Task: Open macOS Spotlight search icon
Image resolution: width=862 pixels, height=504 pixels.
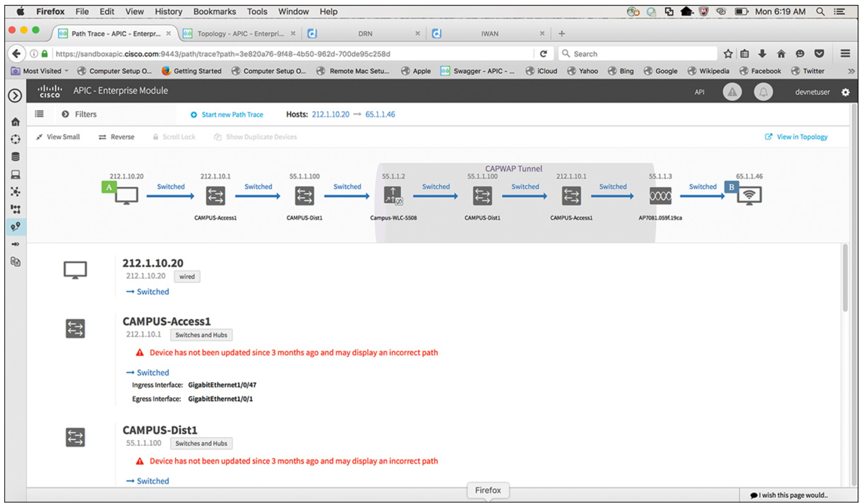Action: click(x=821, y=12)
